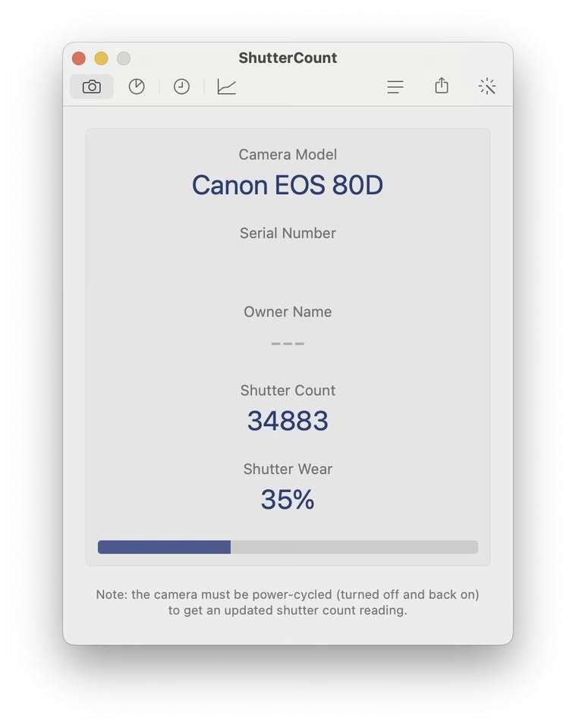
Task: Click the power-cycle note text
Action: pos(288,602)
